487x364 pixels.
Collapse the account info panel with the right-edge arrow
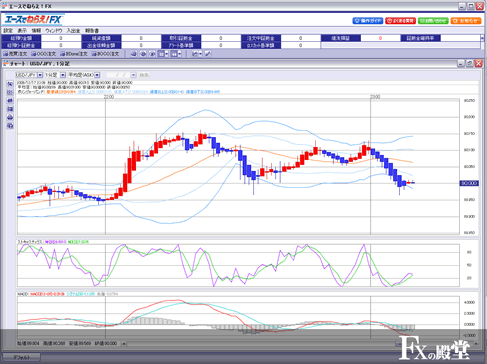pyautogui.click(x=482, y=38)
